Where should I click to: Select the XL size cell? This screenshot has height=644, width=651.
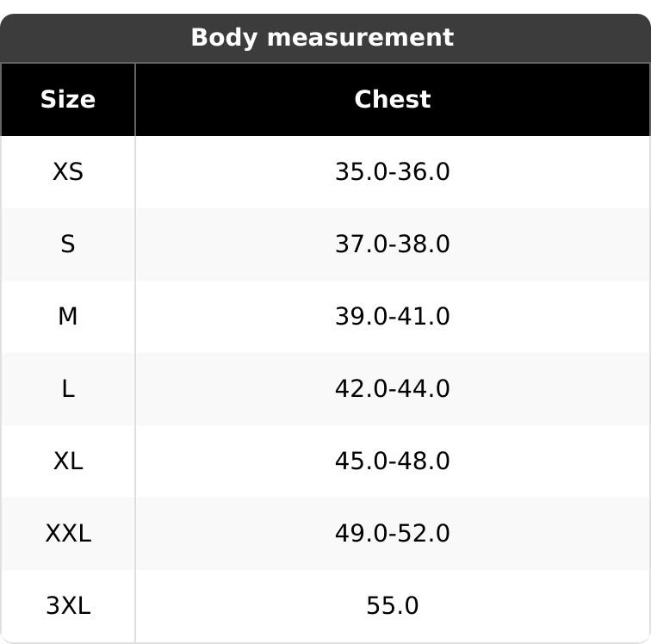tap(68, 461)
